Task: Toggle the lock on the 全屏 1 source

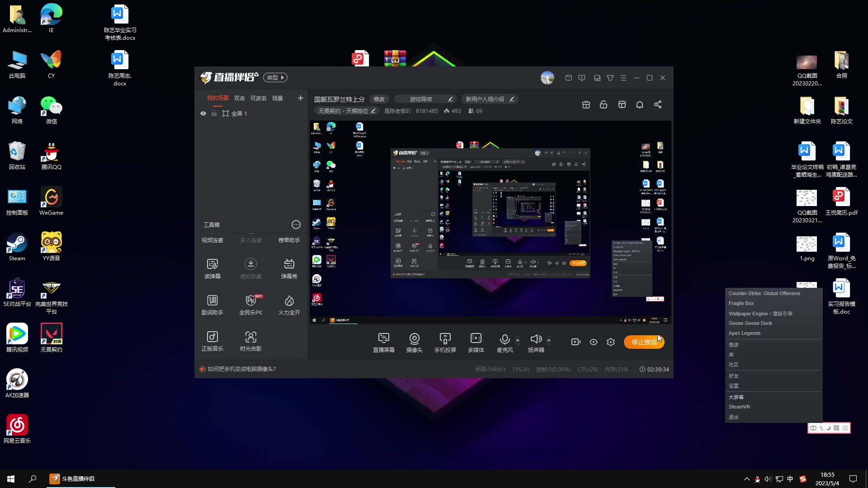Action: [214, 113]
